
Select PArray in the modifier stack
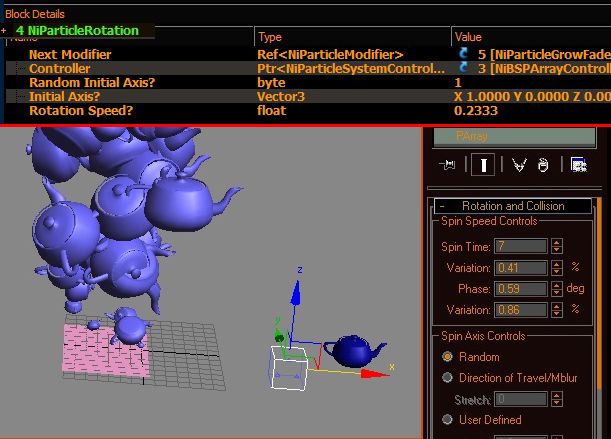514,137
